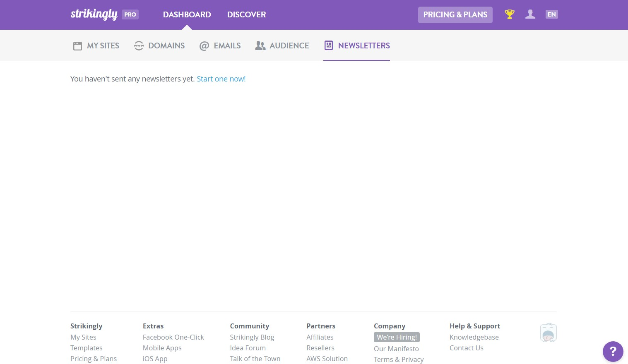The width and height of the screenshot is (628, 364).
Task: Open the user account icon
Action: [x=530, y=14]
